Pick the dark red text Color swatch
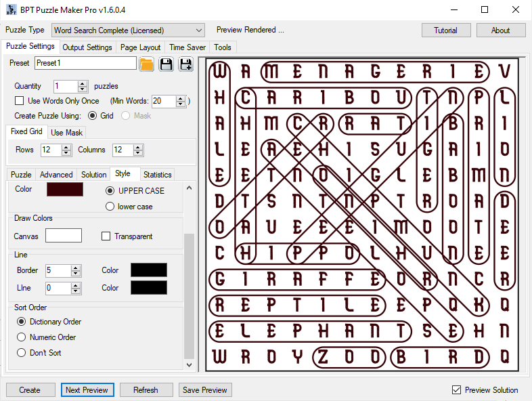The height and width of the screenshot is (401, 532). pyautogui.click(x=65, y=190)
